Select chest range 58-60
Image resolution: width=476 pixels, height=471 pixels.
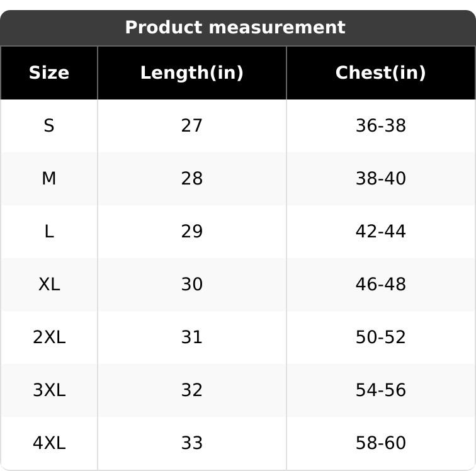[x=380, y=443]
